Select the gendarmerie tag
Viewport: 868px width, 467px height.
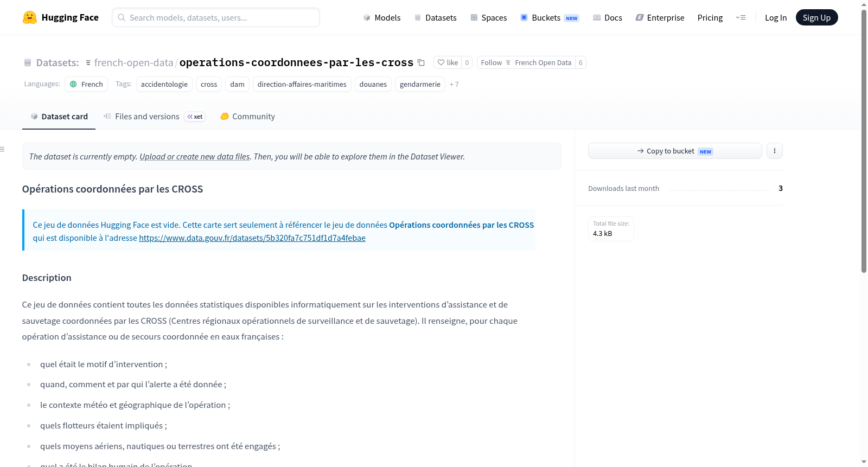pyautogui.click(x=420, y=84)
